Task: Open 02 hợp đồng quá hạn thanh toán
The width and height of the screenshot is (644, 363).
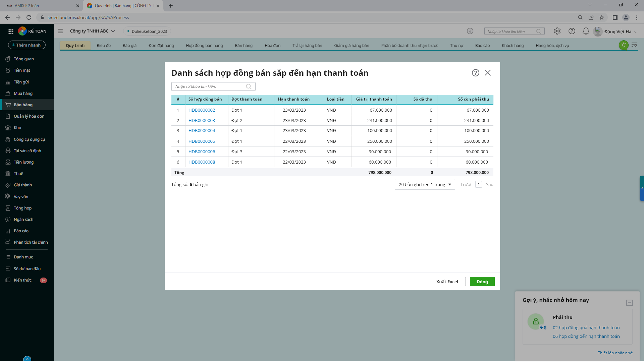Action: 586,328
